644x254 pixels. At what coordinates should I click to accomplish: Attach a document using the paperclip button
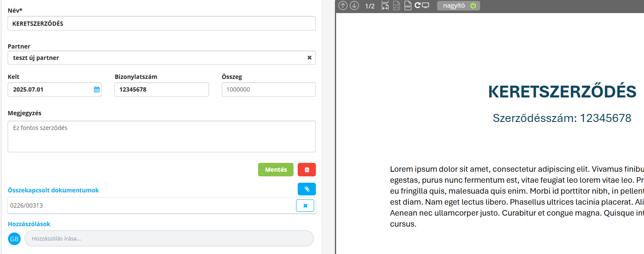(x=307, y=189)
